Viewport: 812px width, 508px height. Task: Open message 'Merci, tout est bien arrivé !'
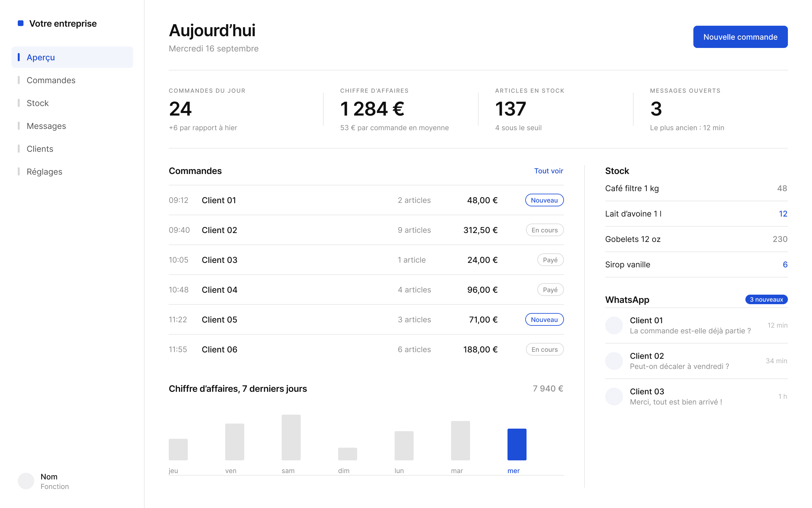[676, 402]
